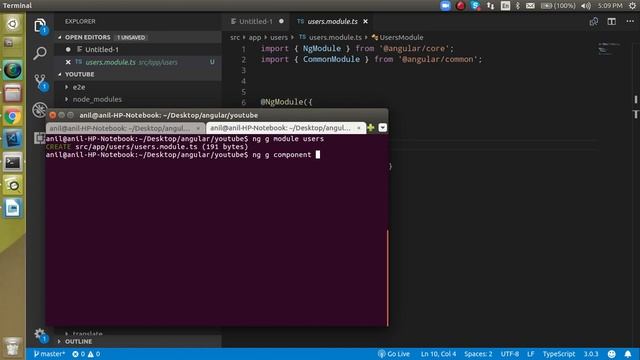Open notifications bell in status bar
Image resolution: width=640 pixels, height=360 pixels.
click(628, 354)
